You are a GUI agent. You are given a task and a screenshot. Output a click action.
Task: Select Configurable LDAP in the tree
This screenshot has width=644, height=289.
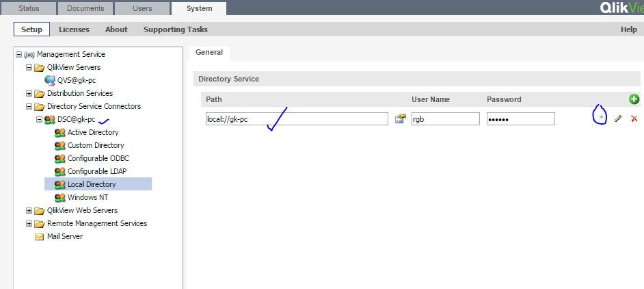click(x=97, y=171)
